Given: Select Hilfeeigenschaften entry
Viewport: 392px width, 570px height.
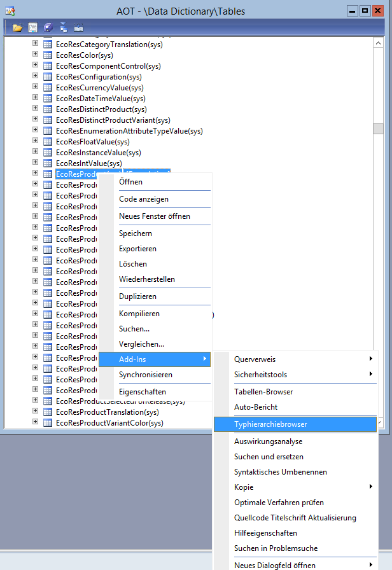Looking at the screenshot, I should [x=295, y=533].
